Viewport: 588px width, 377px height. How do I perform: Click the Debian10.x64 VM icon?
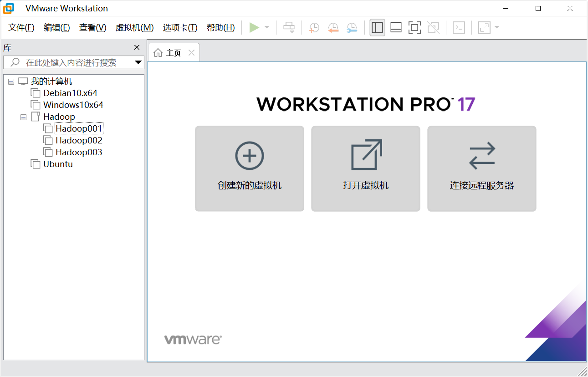tap(36, 93)
